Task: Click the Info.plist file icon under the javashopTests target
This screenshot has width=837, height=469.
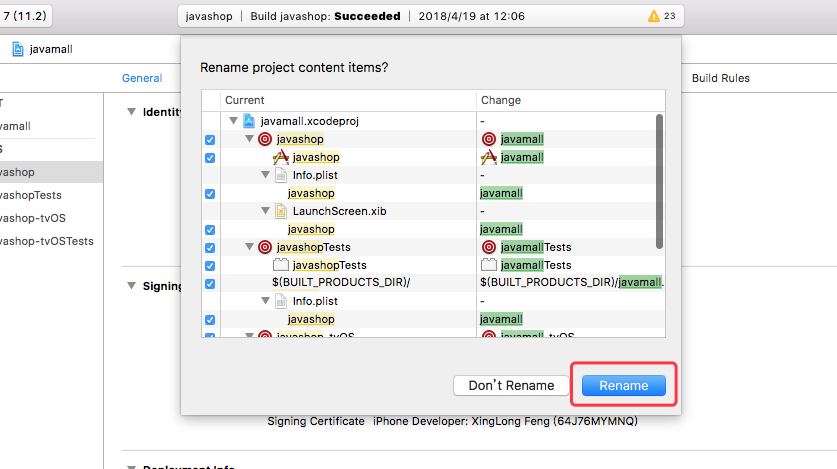Action: coord(281,301)
